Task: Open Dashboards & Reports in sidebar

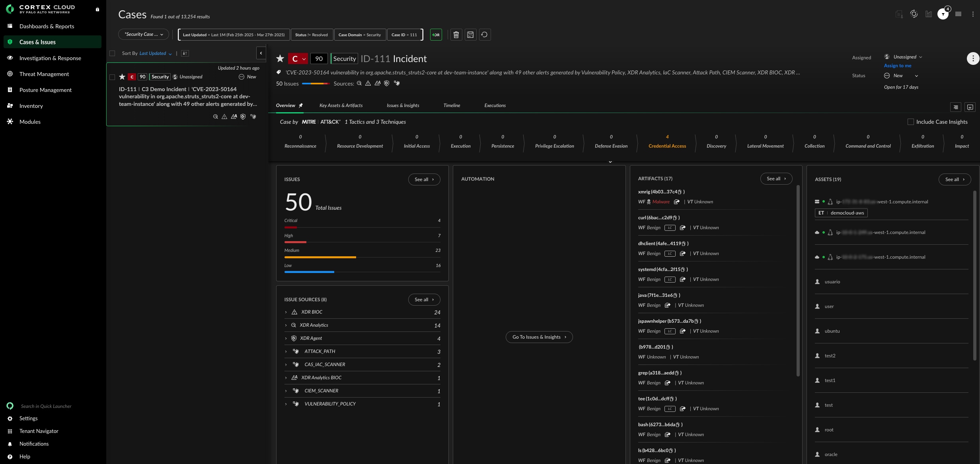Action: [x=47, y=26]
